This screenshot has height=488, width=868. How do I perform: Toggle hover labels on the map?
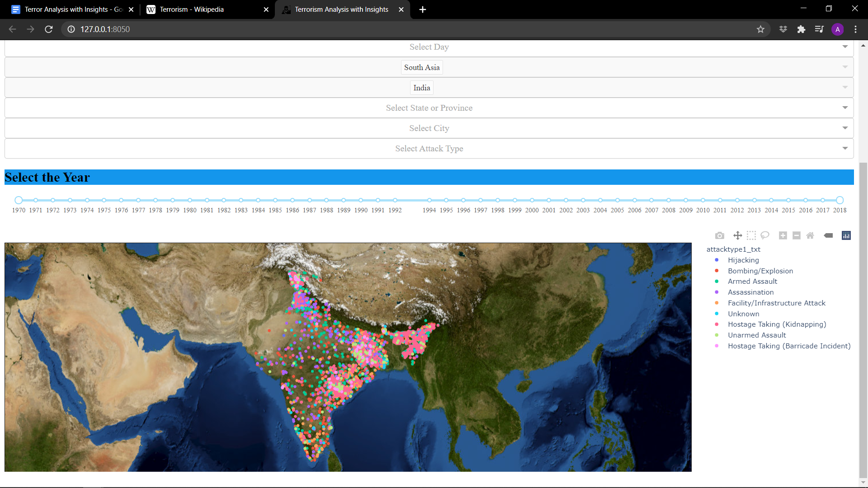(x=829, y=235)
